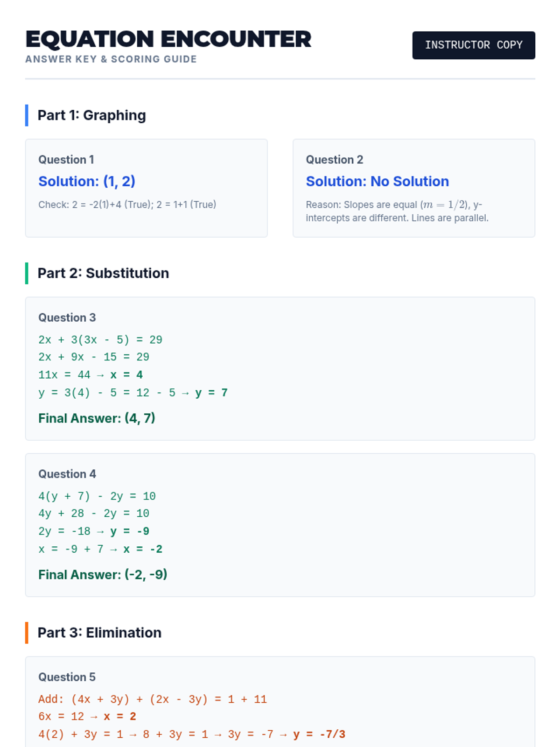560x747 pixels.
Task: Click the Answer Key & Scoring Guide subtitle
Action: 111,59
